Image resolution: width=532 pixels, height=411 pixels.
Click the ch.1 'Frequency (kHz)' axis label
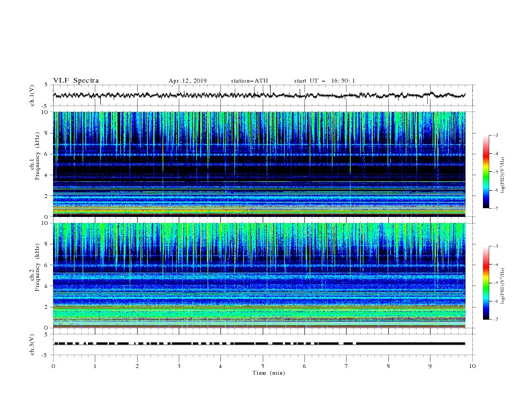click(37, 156)
